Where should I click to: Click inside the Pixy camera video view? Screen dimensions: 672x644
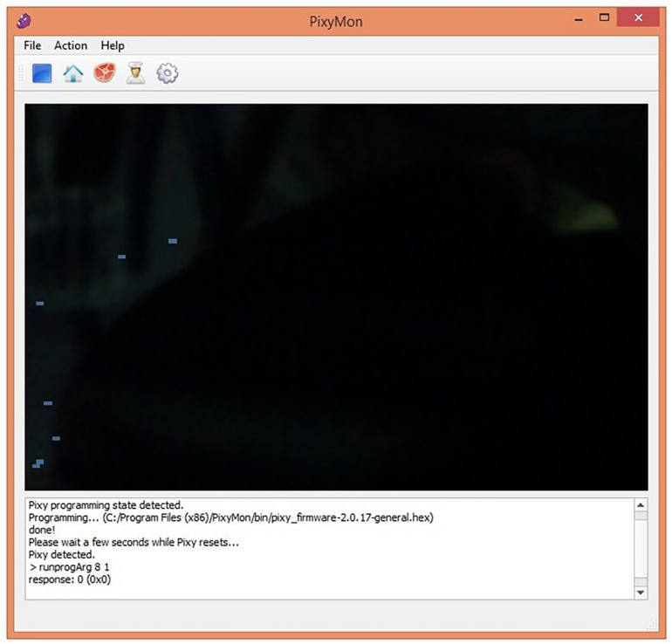click(336, 297)
